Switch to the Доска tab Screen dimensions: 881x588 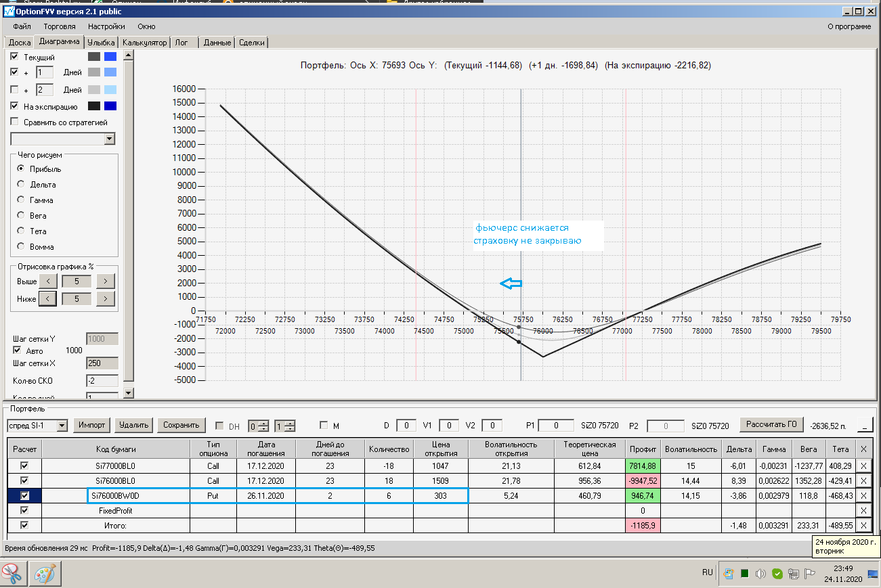[x=20, y=43]
